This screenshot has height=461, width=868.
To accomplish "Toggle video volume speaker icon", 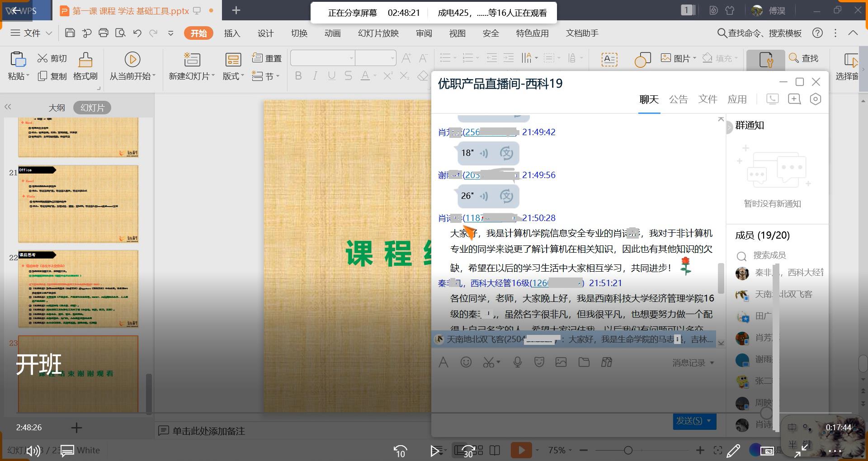I will pyautogui.click(x=33, y=451).
